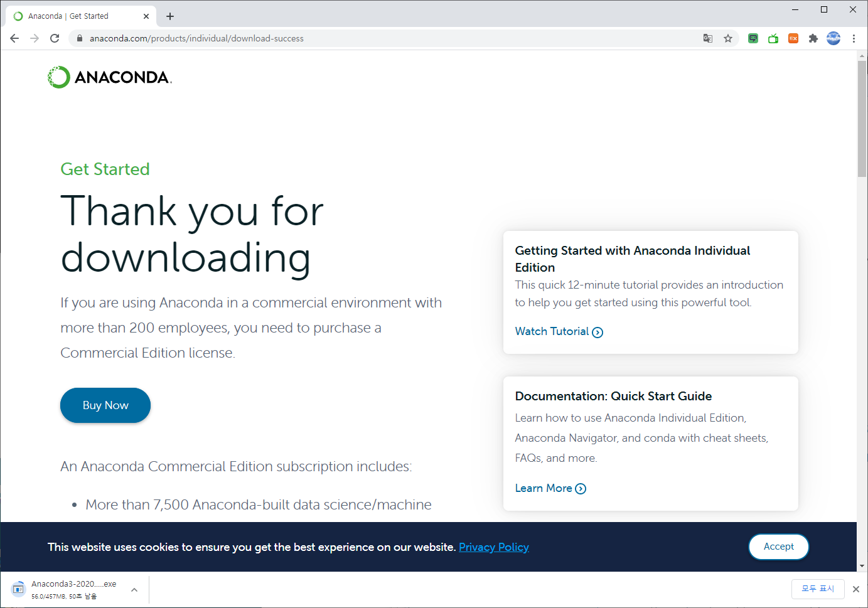Select the Anaconda | Get Started tab

pyautogui.click(x=81, y=16)
